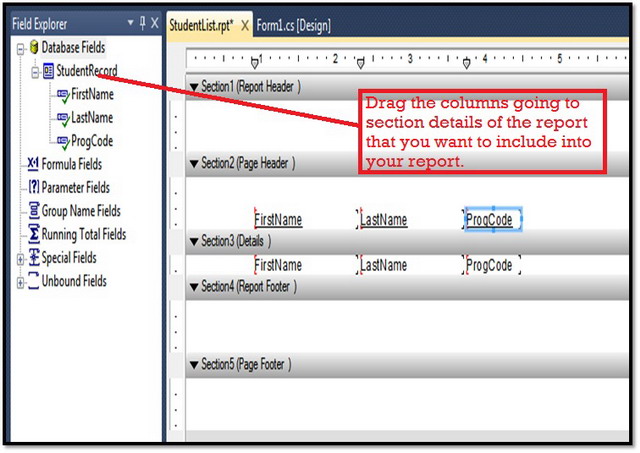Image resolution: width=640 pixels, height=453 pixels.
Task: Click the Unbound Fields bracket icon
Action: click(x=34, y=281)
